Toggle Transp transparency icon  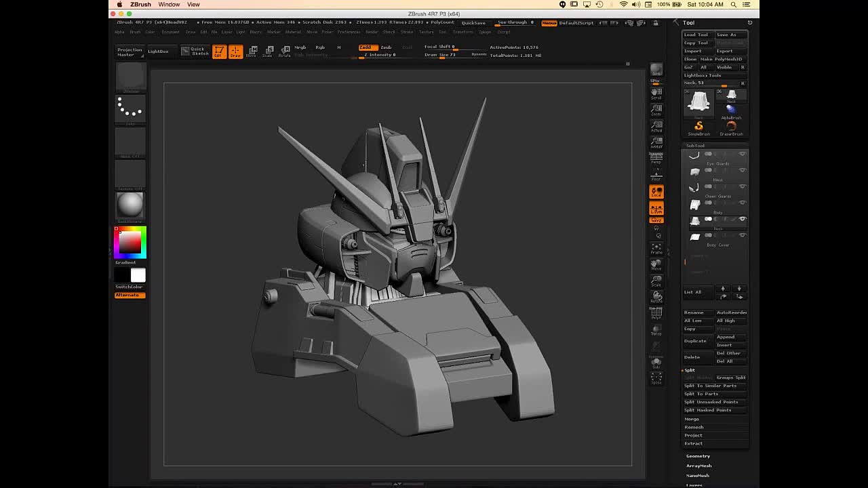tap(656, 330)
